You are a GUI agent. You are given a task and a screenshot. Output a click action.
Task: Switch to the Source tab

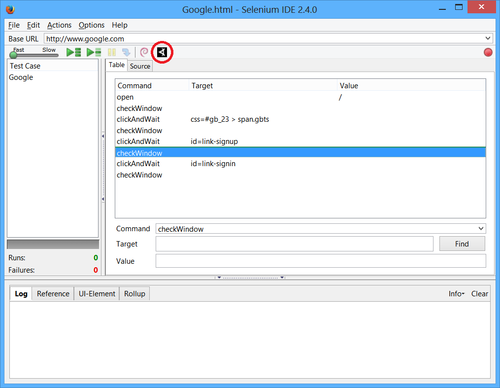(x=140, y=66)
